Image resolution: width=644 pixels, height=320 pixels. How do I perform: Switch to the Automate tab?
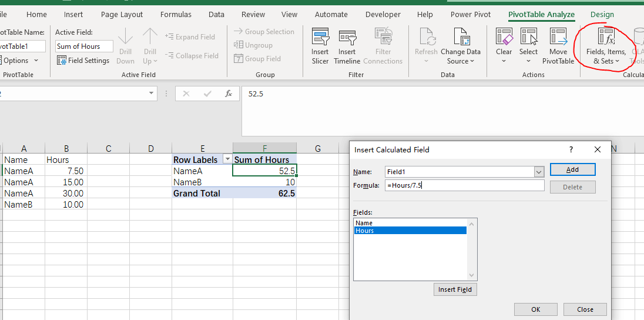coord(331,14)
